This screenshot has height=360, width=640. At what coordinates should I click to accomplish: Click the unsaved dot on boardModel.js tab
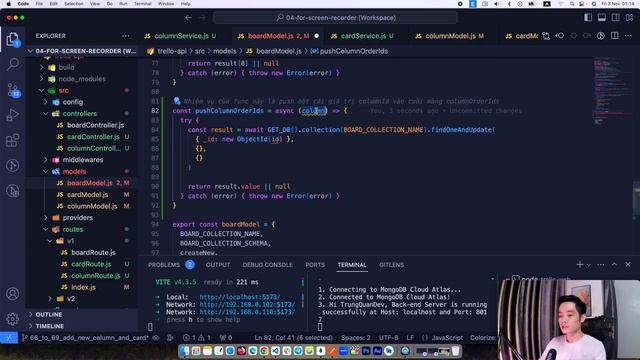tap(316, 36)
